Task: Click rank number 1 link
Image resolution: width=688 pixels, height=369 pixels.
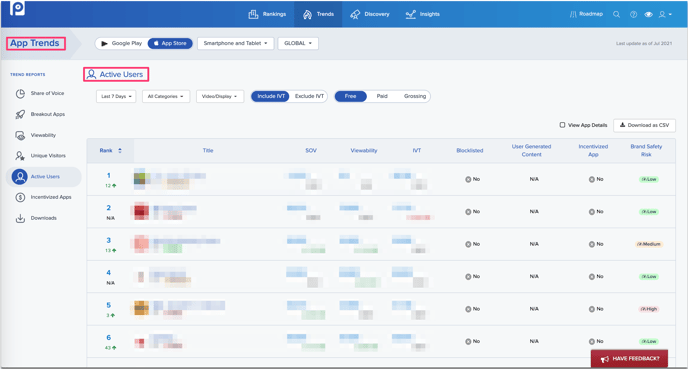Action: point(108,176)
